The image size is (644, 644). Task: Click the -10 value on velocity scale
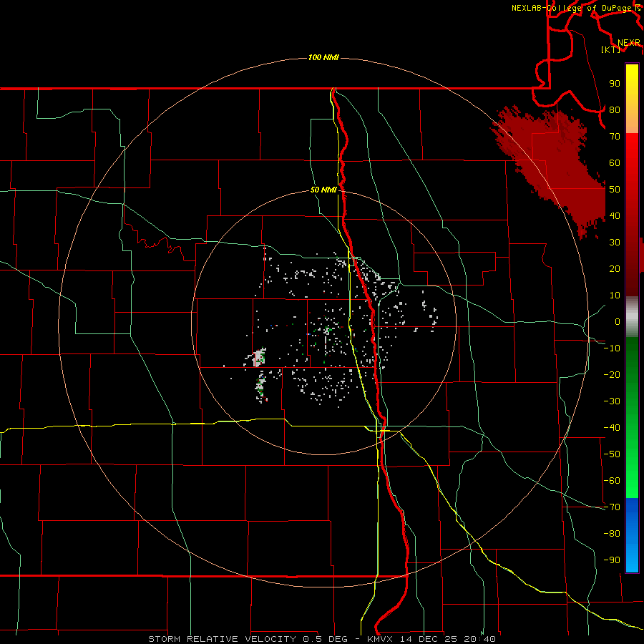[612, 348]
